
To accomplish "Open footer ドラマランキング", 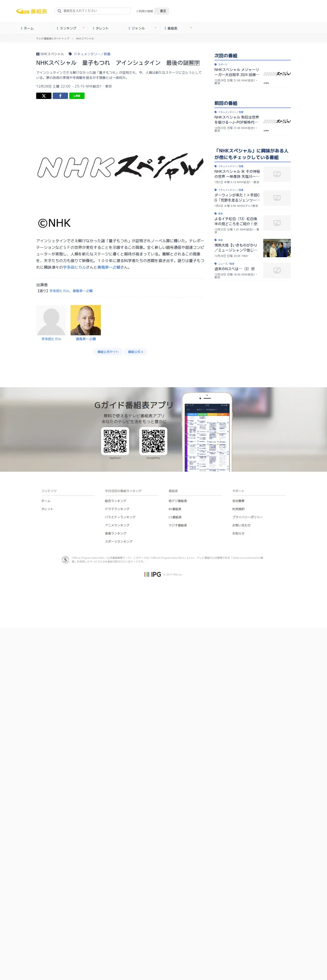I will (117, 509).
